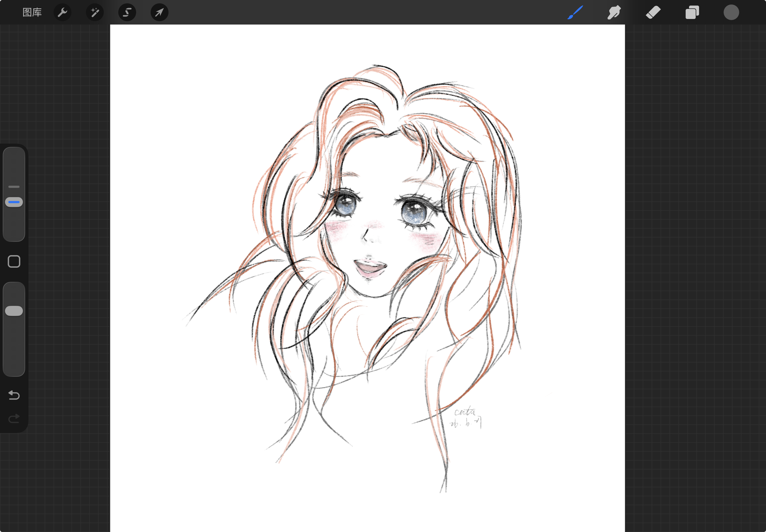Click the brush size slider handle
Screen dimensions: 766x532
coord(14,202)
